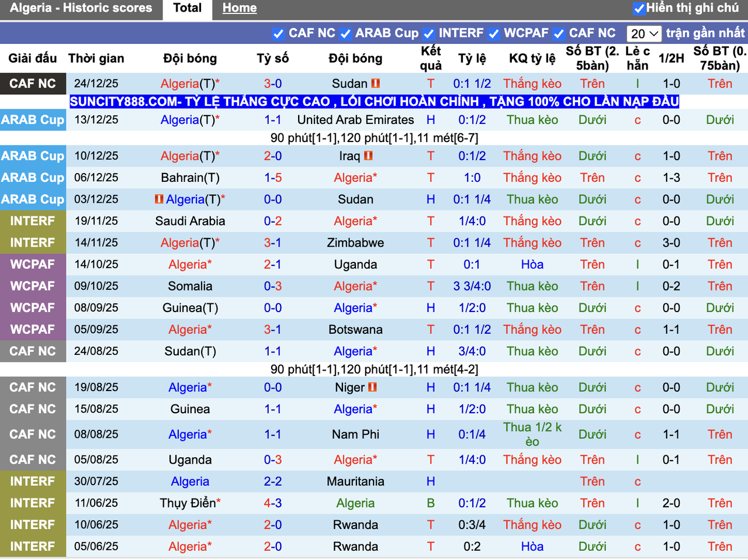Click red card icon next to Niger
The image size is (748, 560).
pyautogui.click(x=372, y=387)
